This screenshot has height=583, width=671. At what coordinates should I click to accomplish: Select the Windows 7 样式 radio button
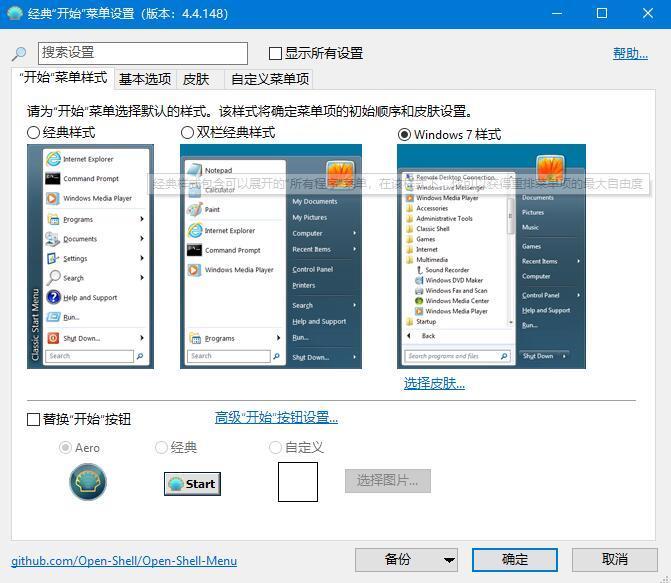point(404,134)
